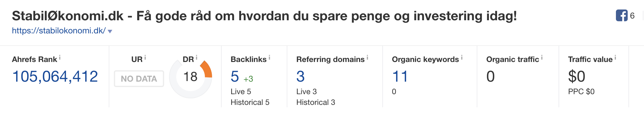644x118 pixels.
Task: Open the stabilokonomi.dk URL link
Action: pos(59,31)
